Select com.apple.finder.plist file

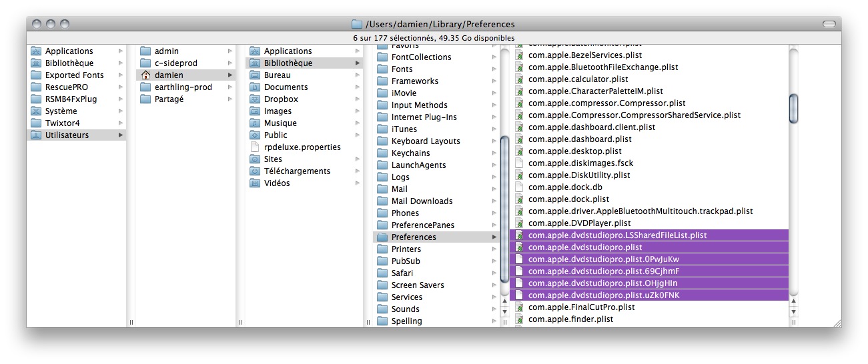click(570, 319)
